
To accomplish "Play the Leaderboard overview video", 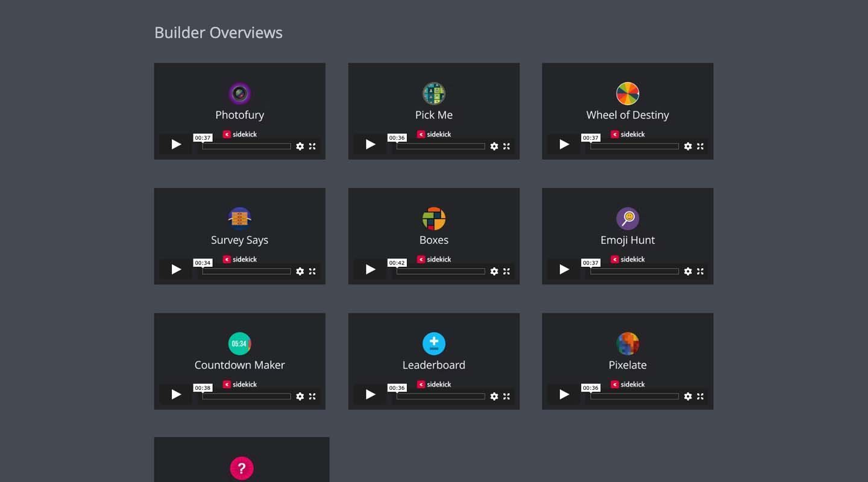I will tap(370, 395).
